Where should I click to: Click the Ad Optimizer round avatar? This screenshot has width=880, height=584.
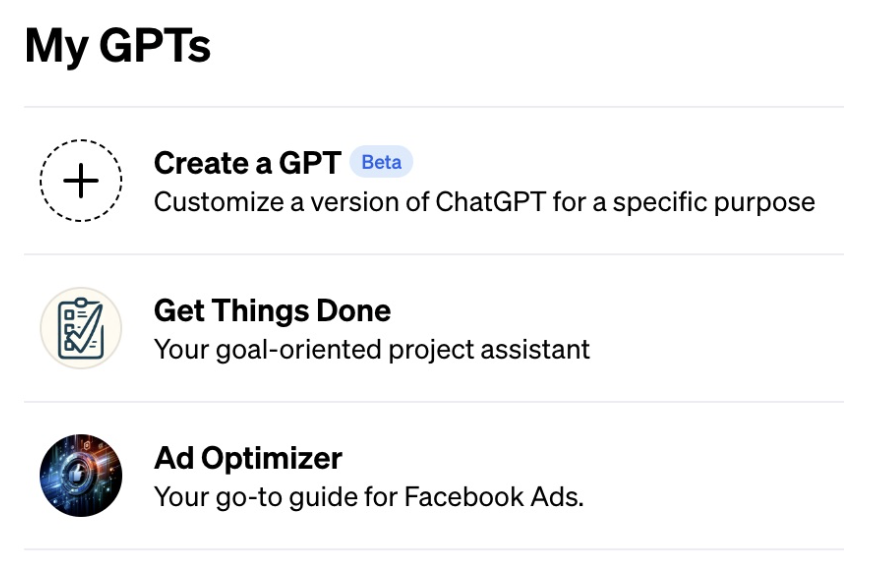pos(81,475)
